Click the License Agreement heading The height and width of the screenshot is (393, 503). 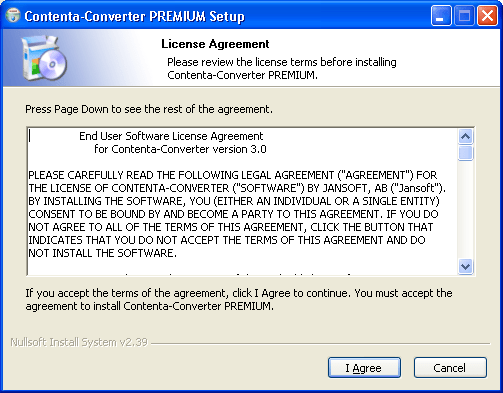click(215, 44)
